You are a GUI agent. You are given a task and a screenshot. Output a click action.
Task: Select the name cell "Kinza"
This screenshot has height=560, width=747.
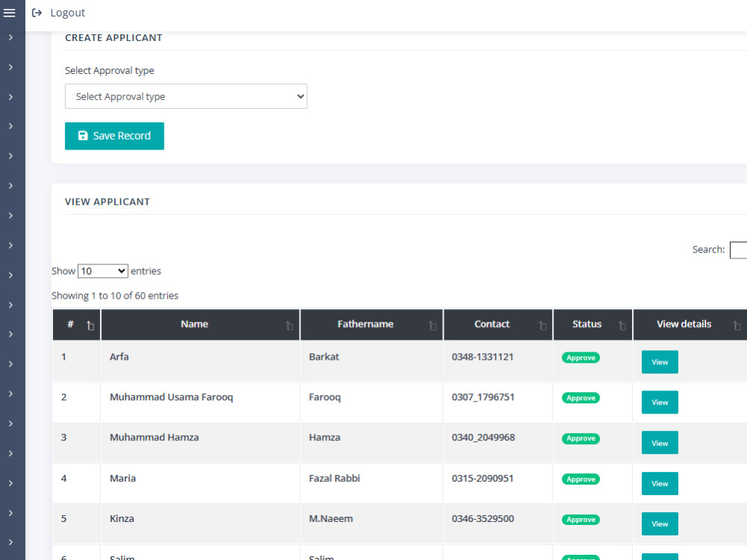pos(122,519)
